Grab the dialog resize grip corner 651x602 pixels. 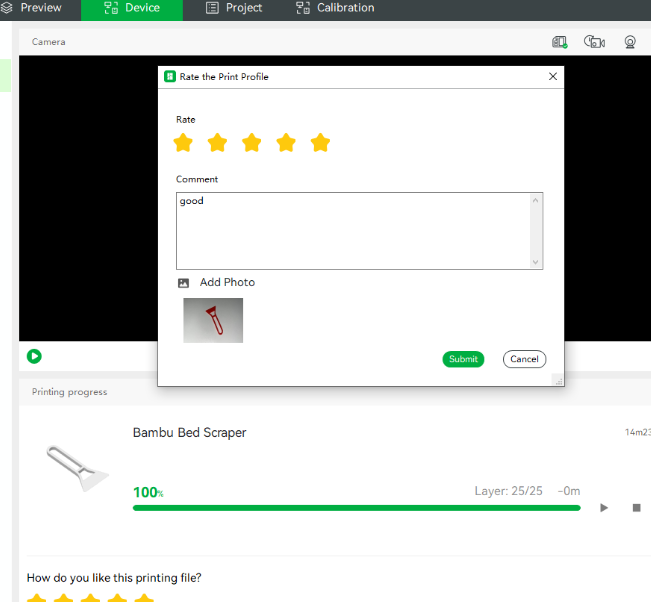click(559, 381)
